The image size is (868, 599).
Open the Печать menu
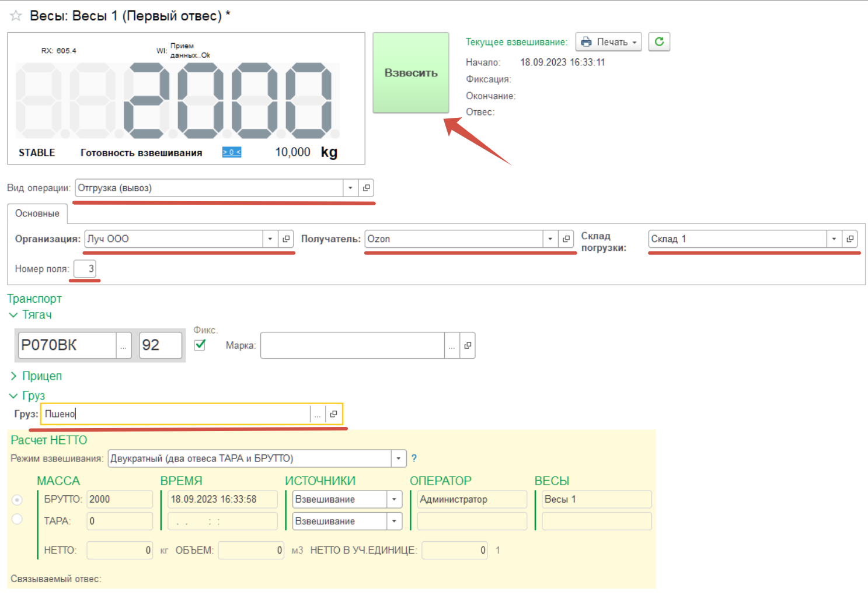point(608,42)
